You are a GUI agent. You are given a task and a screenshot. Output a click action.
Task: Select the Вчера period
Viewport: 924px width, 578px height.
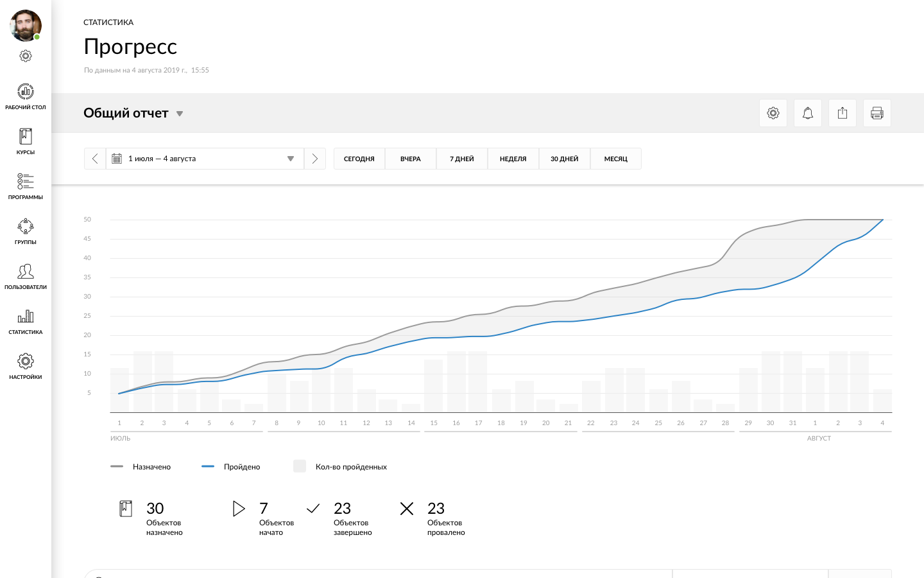(x=411, y=159)
